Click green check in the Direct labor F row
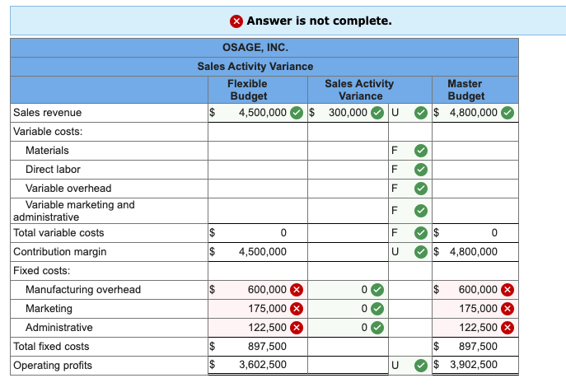This screenshot has height=392, width=566. point(421,170)
